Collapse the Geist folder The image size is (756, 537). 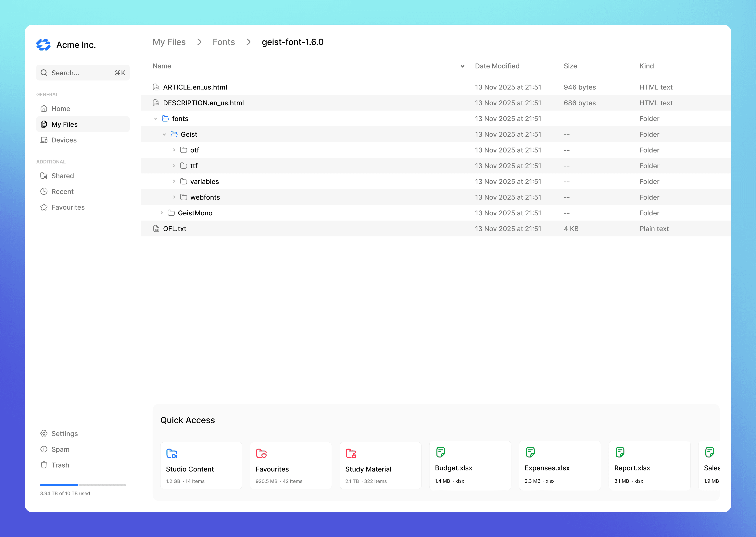click(164, 134)
